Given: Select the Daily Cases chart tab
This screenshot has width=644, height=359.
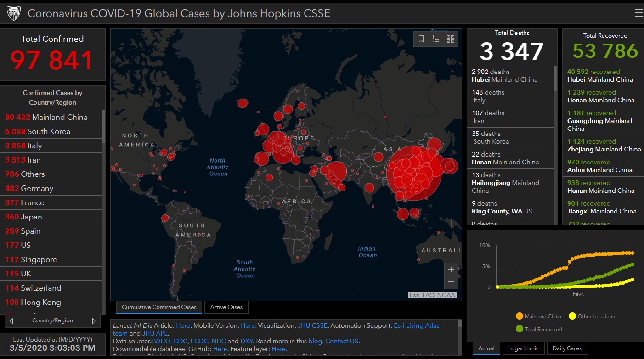Looking at the screenshot, I should point(567,348).
